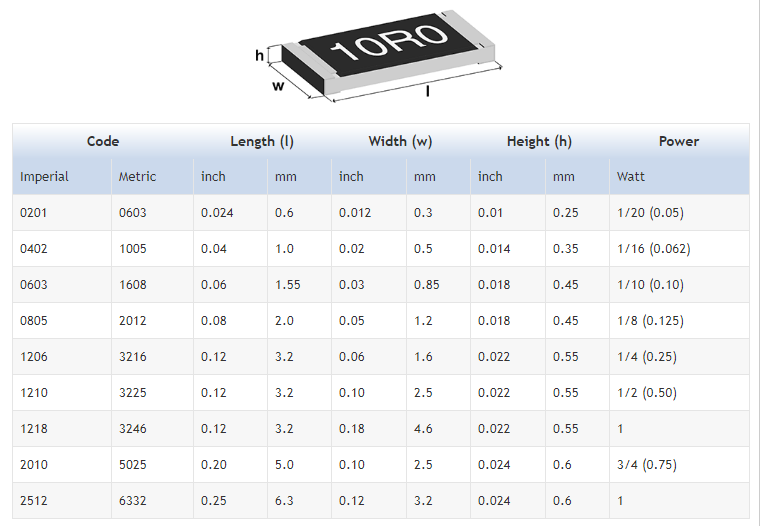This screenshot has height=526, width=760.
Task: Click the SMD resistor illustration
Action: point(379,55)
